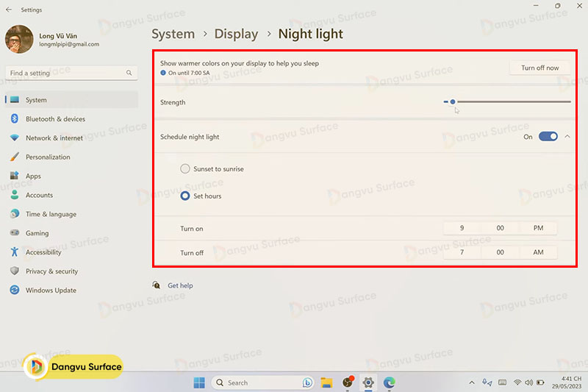The height and width of the screenshot is (392, 588).
Task: Click the Windows Start button on taskbar
Action: tap(199, 382)
